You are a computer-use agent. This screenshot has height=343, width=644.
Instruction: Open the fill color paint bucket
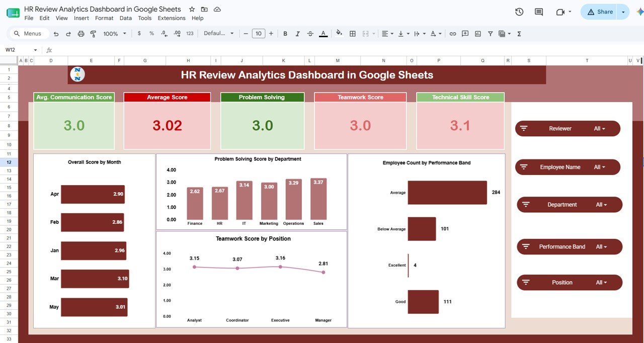(x=339, y=33)
